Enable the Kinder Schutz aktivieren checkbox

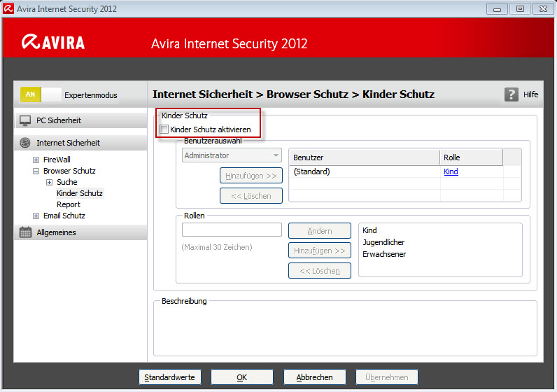[164, 129]
